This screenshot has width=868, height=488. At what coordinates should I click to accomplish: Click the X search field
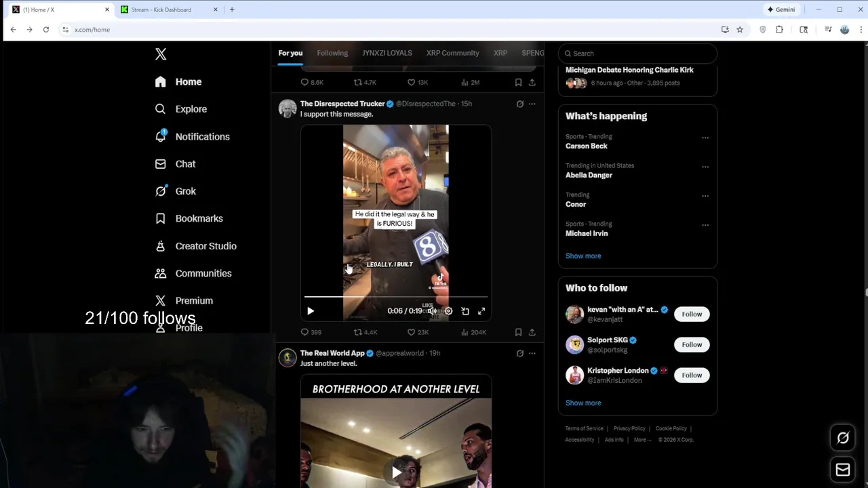click(637, 54)
